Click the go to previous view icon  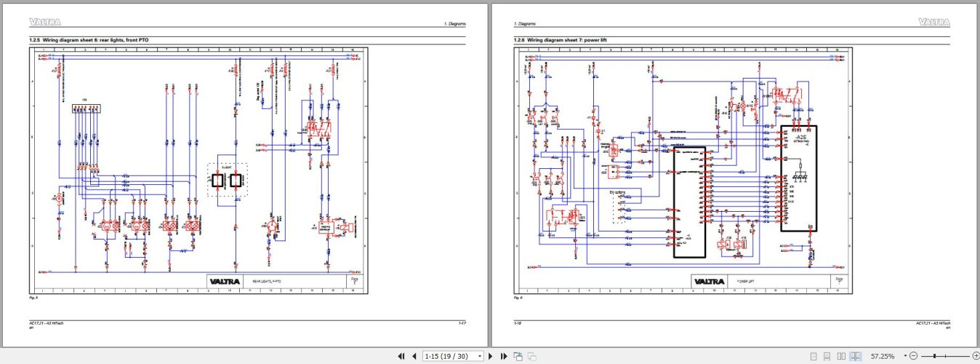pyautogui.click(x=518, y=356)
